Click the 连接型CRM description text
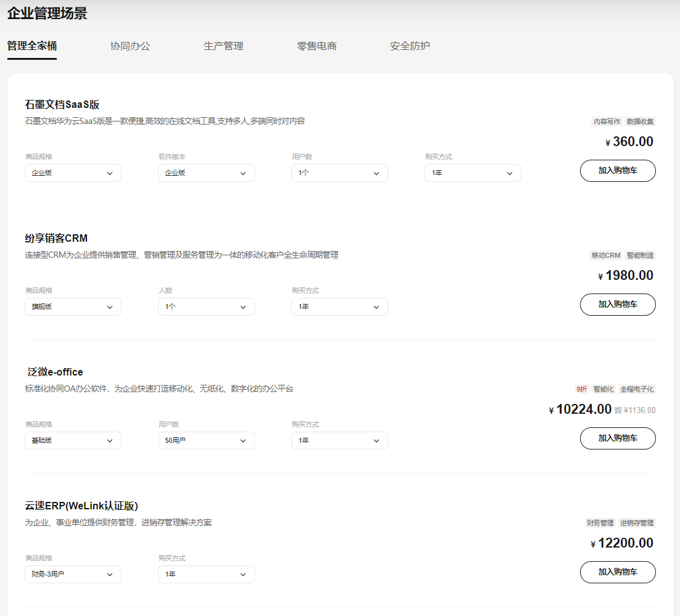 point(181,255)
